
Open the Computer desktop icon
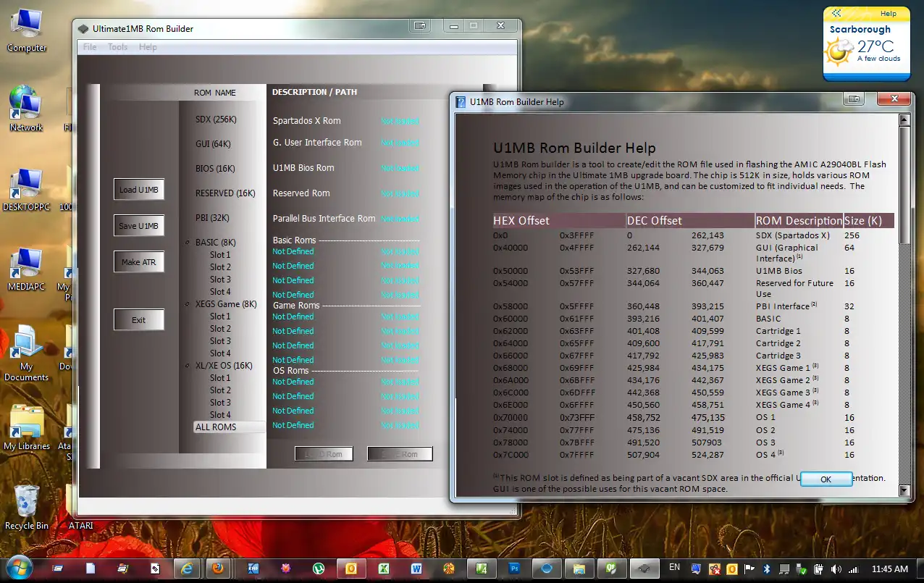pyautogui.click(x=27, y=30)
